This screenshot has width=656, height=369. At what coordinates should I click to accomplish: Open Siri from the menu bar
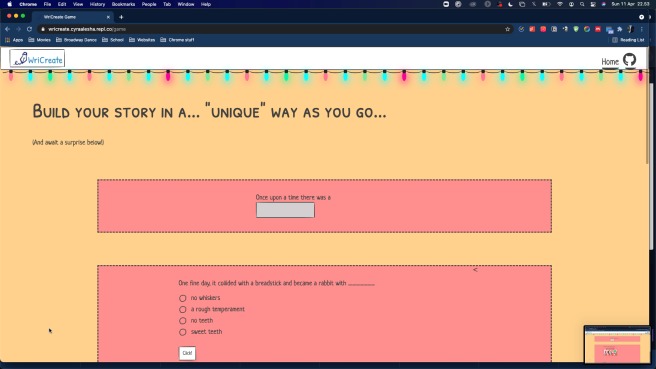(603, 4)
